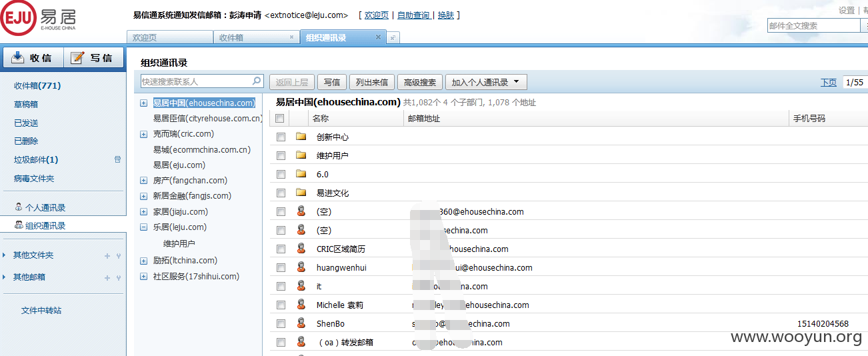Open the 草稿箱 folder
The width and height of the screenshot is (868, 356).
click(26, 104)
